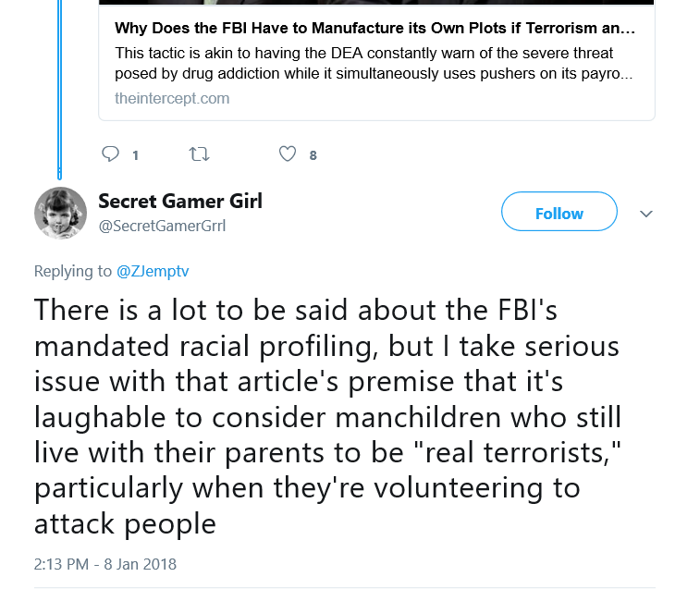The height and width of the screenshot is (589, 700).
Task: Click the Replying to label
Action: pos(73,271)
